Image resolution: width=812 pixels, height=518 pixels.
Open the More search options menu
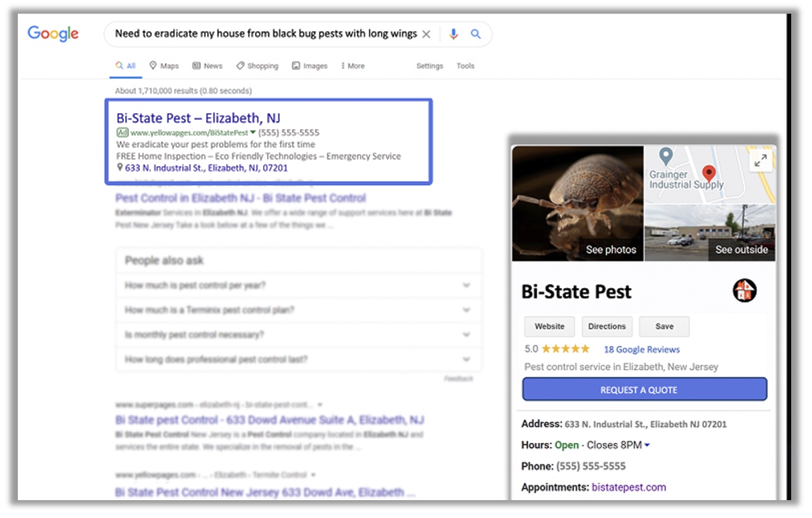click(353, 66)
